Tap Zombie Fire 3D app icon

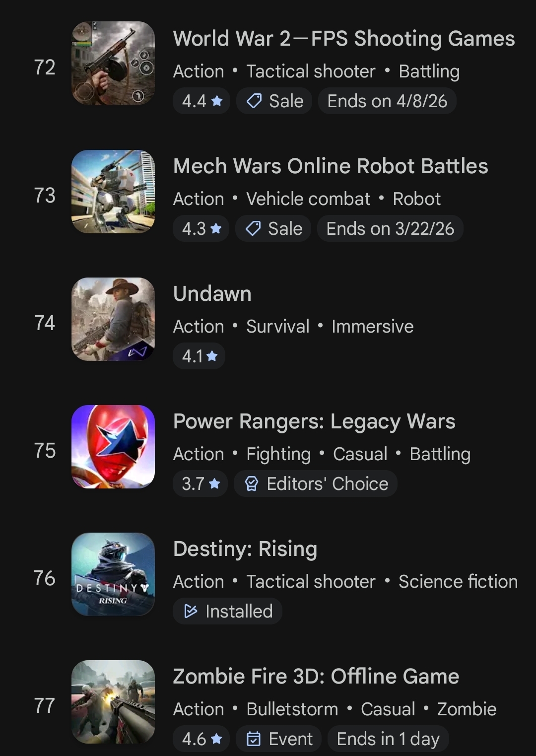113,702
